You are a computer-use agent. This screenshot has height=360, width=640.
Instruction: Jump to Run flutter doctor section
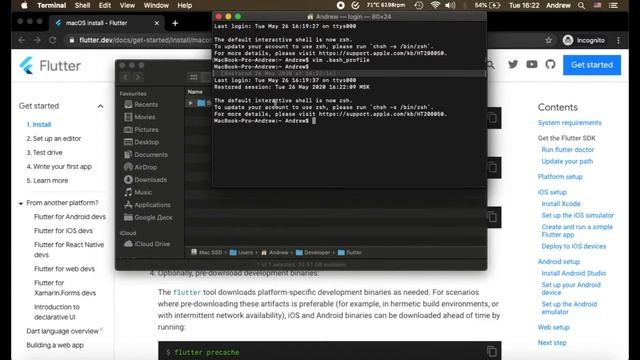tap(568, 149)
